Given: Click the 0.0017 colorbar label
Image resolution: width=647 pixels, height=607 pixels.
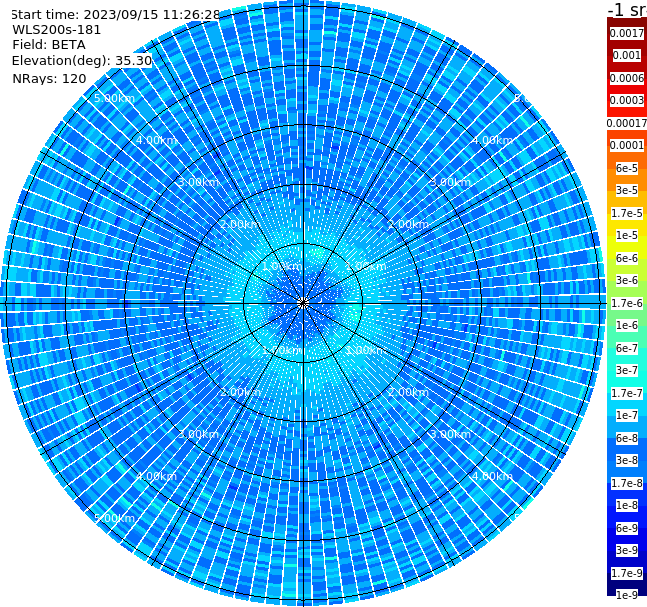Looking at the screenshot, I should pyautogui.click(x=627, y=33).
